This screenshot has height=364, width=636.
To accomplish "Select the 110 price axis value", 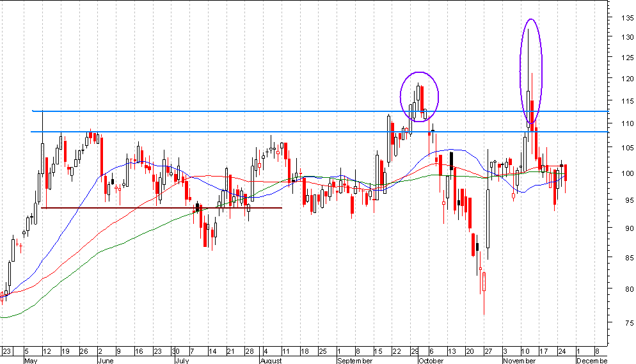I will (x=626, y=123).
